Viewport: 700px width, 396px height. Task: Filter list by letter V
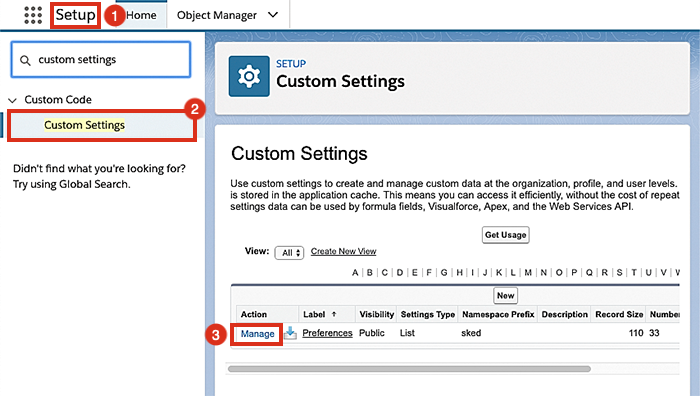[x=663, y=272]
